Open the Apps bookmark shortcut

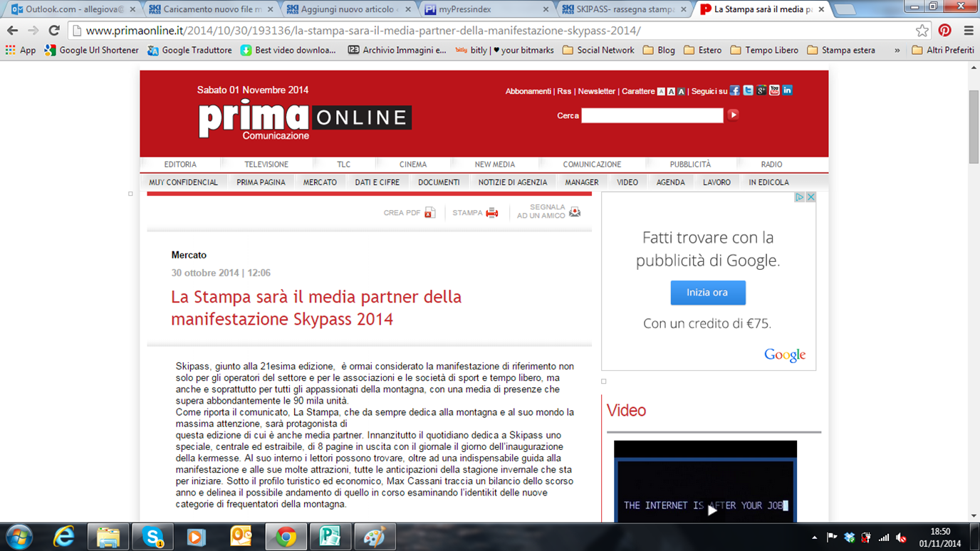(x=20, y=51)
